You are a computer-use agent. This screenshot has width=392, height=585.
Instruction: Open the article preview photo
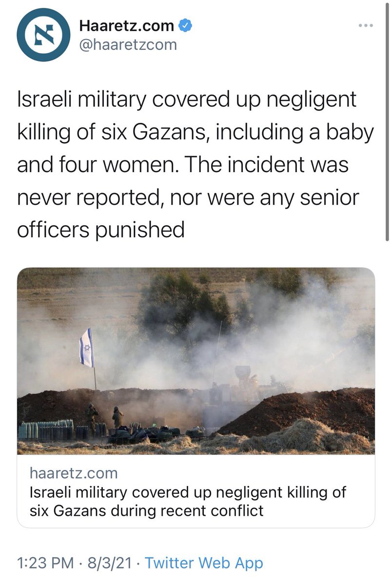[x=196, y=361]
